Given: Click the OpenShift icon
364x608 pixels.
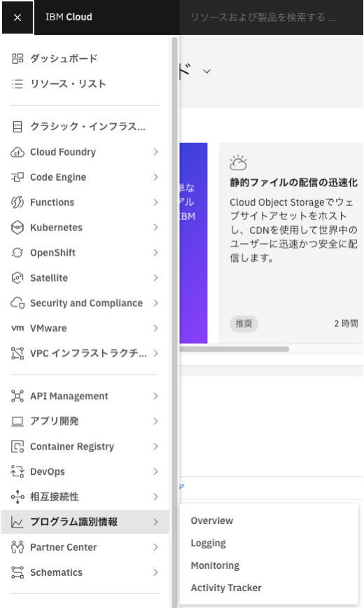Looking at the screenshot, I should pos(17,253).
